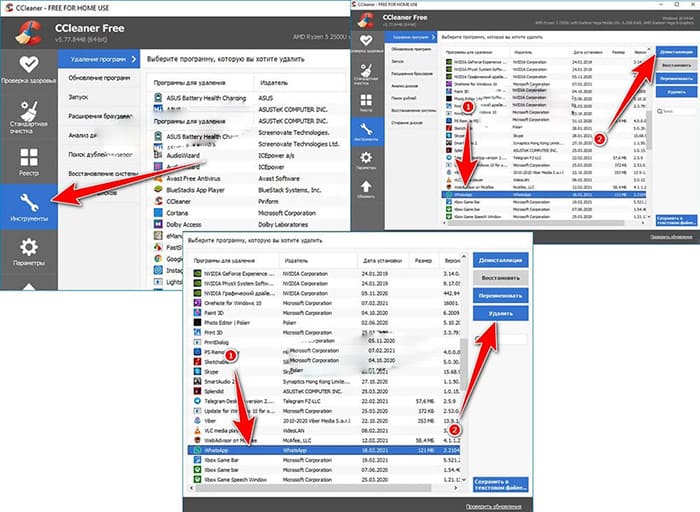
Task: Sort by Размер column in bottom panel
Action: coord(423,261)
